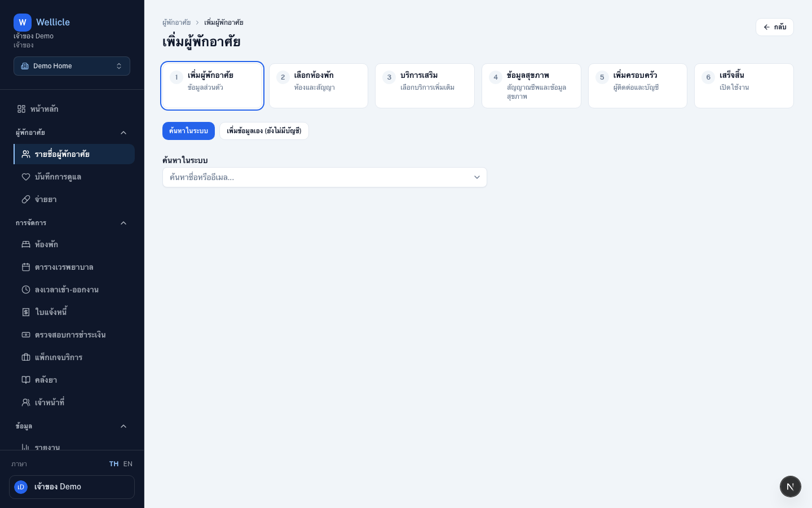Click the Wellicle W logo icon
This screenshot has width=812, height=508.
point(23,23)
